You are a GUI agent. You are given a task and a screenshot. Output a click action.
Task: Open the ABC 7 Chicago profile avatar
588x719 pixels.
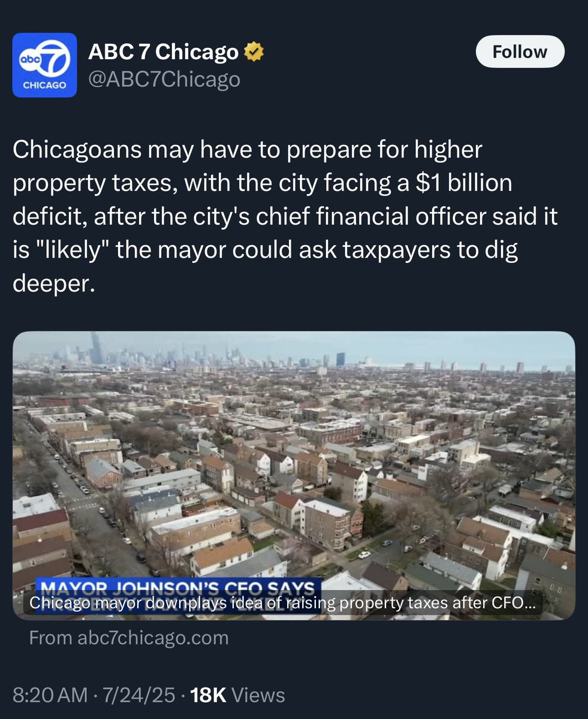tap(45, 65)
